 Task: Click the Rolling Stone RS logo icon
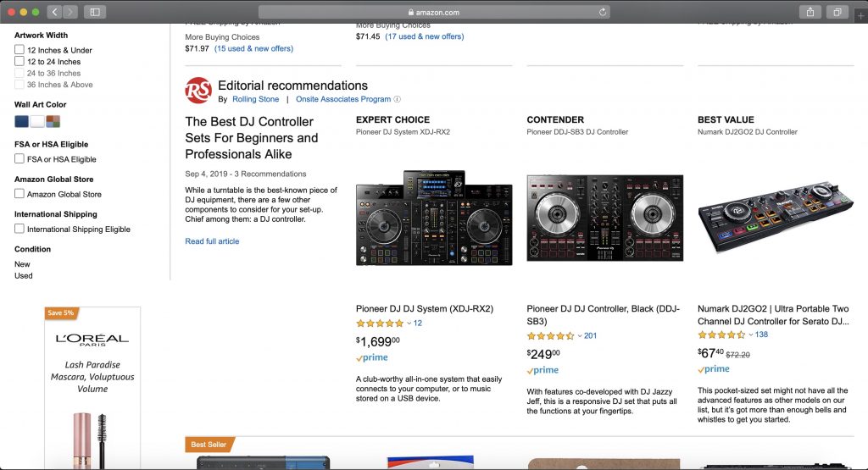pyautogui.click(x=198, y=91)
